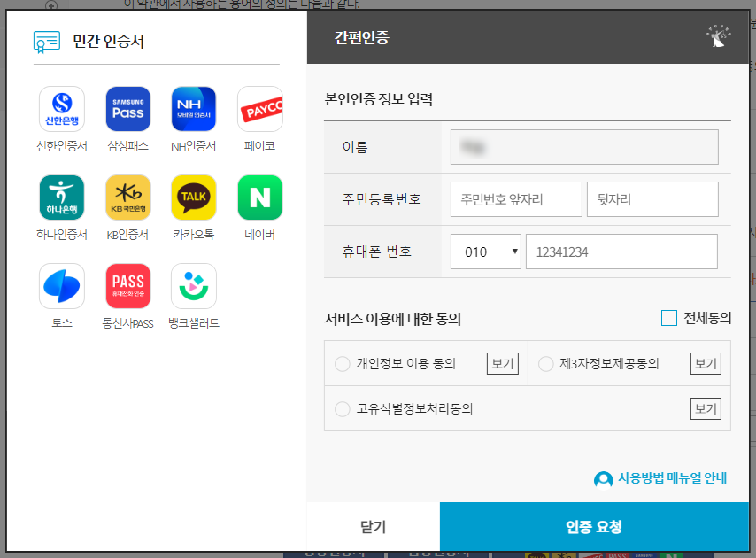Screen dimensions: 756x558
Task: Select the NH인증서 icon
Action: 193,109
